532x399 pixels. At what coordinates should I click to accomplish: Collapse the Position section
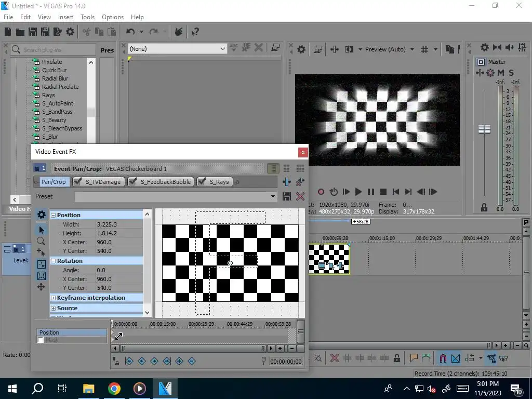click(54, 215)
